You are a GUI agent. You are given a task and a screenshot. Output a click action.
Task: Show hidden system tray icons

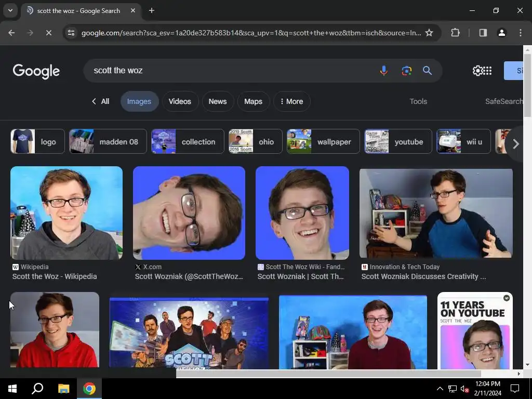pos(440,389)
